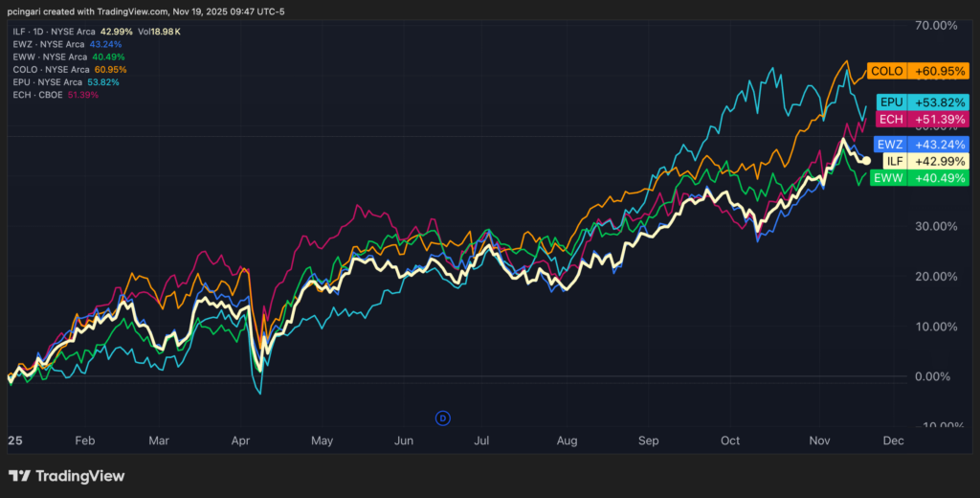Screen dimensions: 980x498
Task: Click the 70.00% price scale label
Action: click(936, 26)
